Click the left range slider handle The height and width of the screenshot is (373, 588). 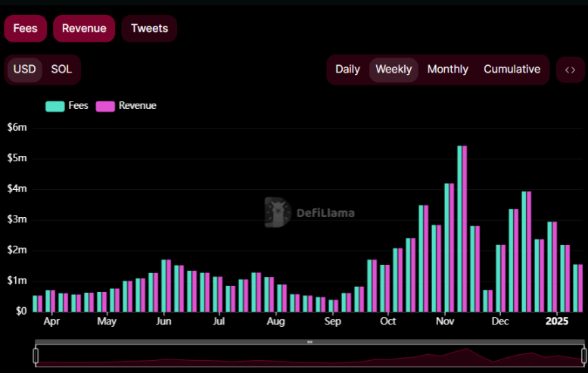pos(35,355)
